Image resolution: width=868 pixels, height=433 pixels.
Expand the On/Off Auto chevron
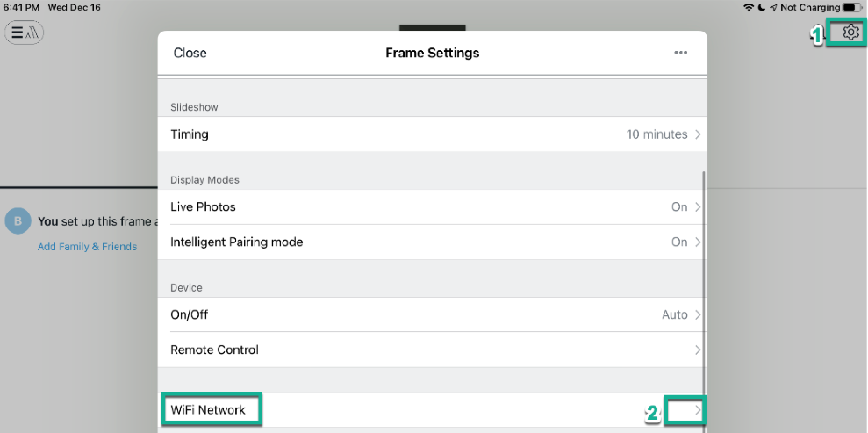click(x=698, y=314)
